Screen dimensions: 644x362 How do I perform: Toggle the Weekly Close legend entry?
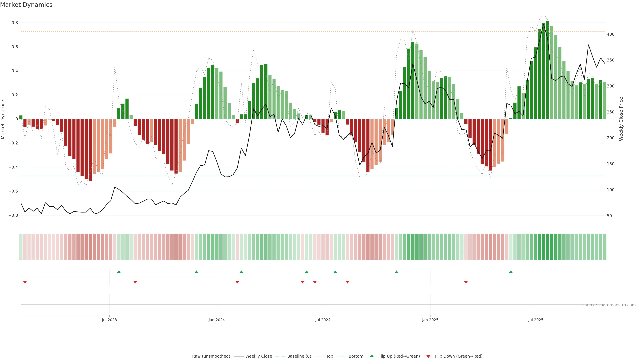click(258, 356)
